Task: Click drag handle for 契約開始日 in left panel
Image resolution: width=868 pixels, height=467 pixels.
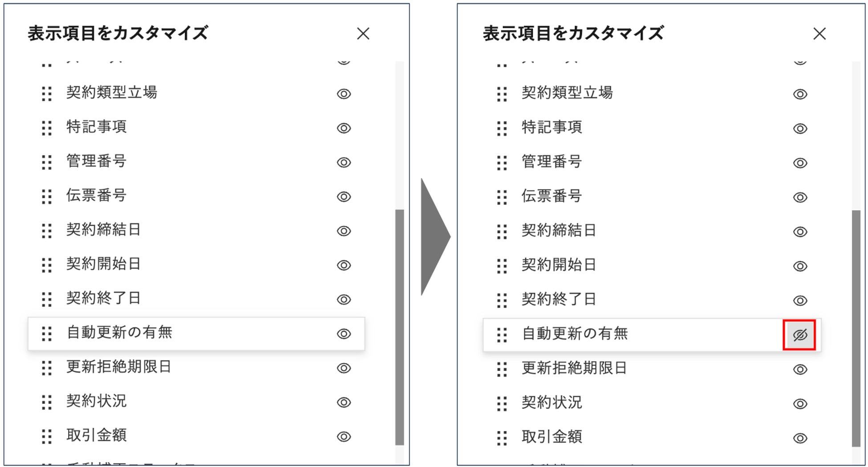Action: [x=47, y=265]
